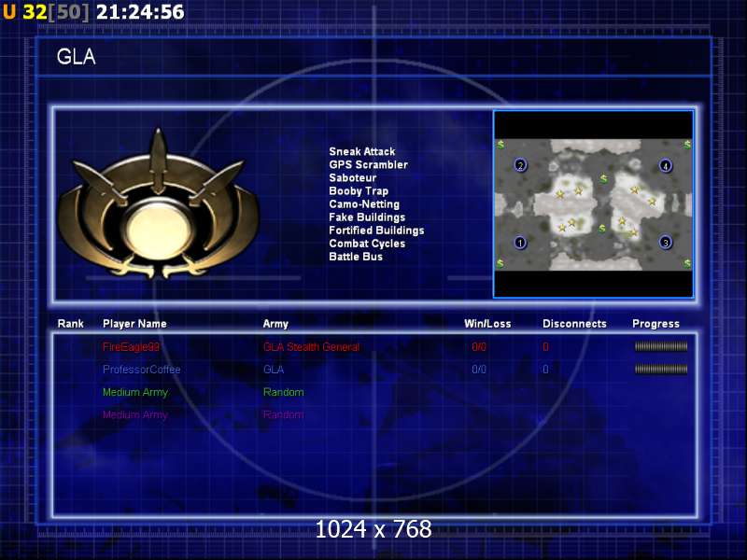Click the Disconnects column header
This screenshot has width=747, height=560.
[574, 324]
